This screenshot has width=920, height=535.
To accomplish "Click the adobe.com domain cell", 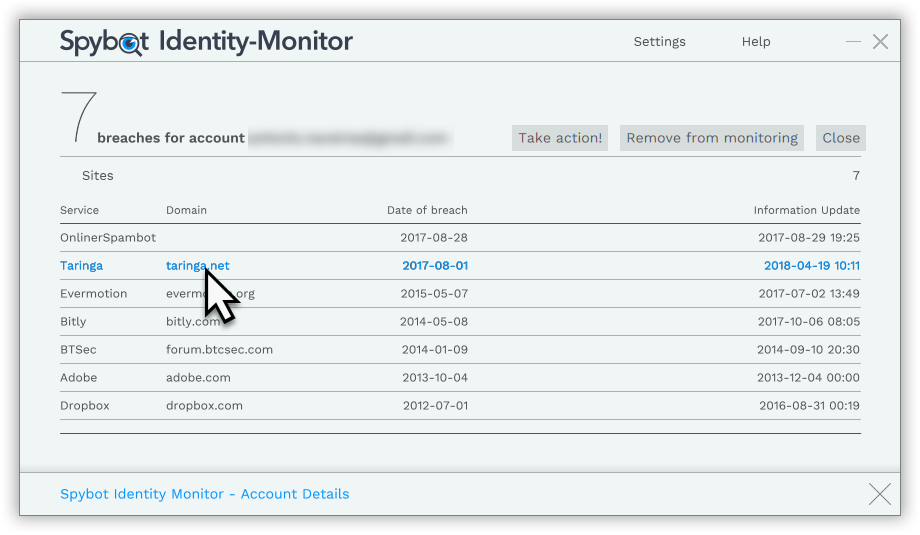I will pyautogui.click(x=198, y=378).
